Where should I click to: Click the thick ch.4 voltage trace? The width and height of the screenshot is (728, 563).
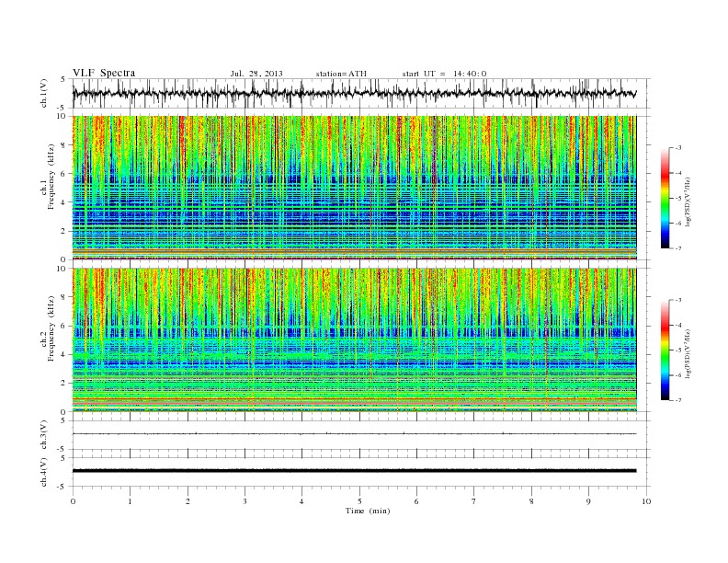point(354,471)
